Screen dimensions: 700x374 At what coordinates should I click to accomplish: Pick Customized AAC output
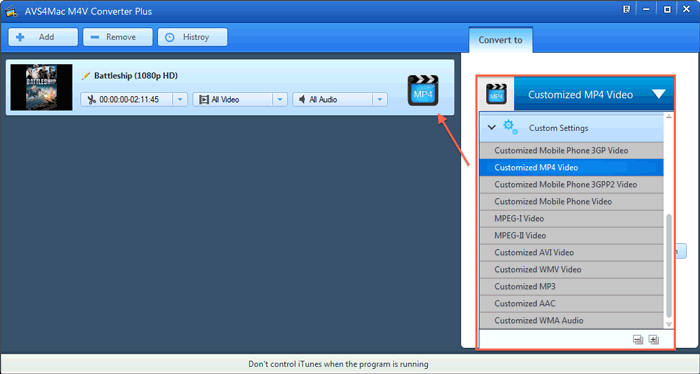coord(571,303)
